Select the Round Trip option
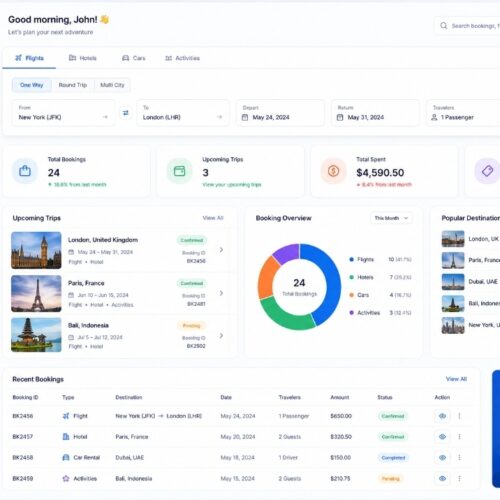This screenshot has height=500, width=500. [x=73, y=85]
